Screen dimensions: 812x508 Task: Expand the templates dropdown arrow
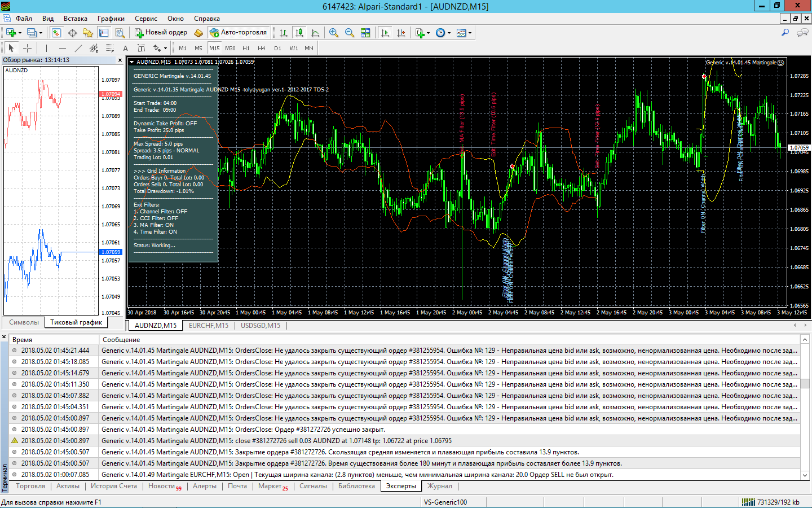tap(470, 33)
